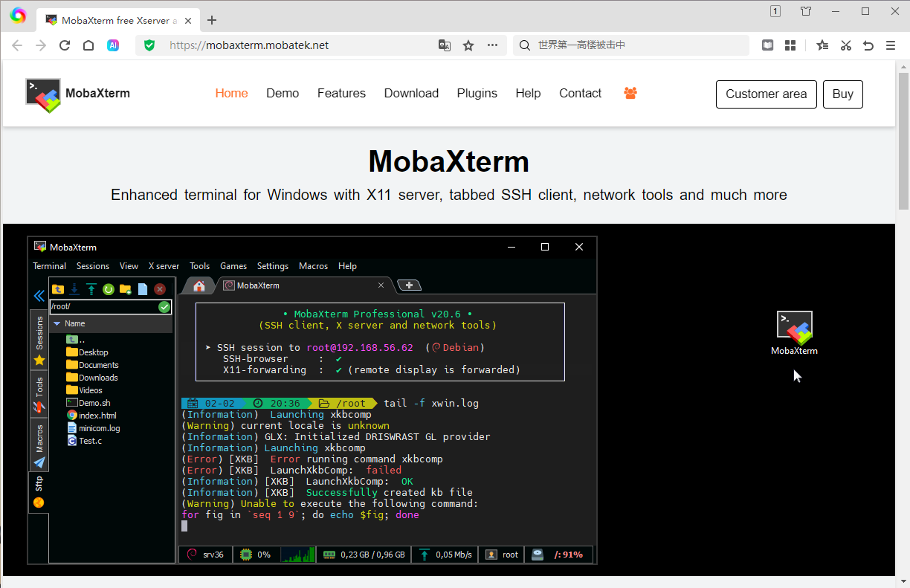The height and width of the screenshot is (588, 910).
Task: Create new file in SFTP toolbar
Action: (x=143, y=289)
